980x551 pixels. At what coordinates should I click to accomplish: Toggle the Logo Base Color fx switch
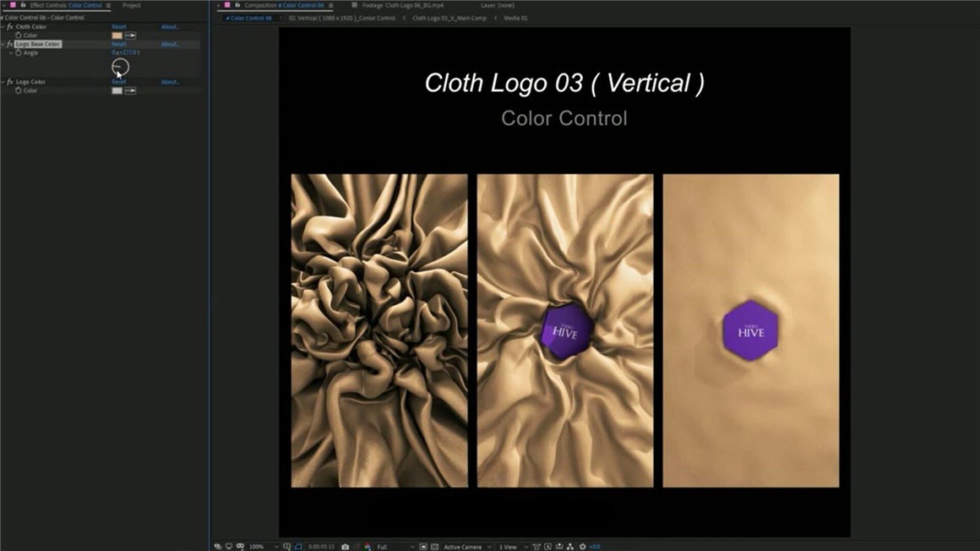[10, 44]
